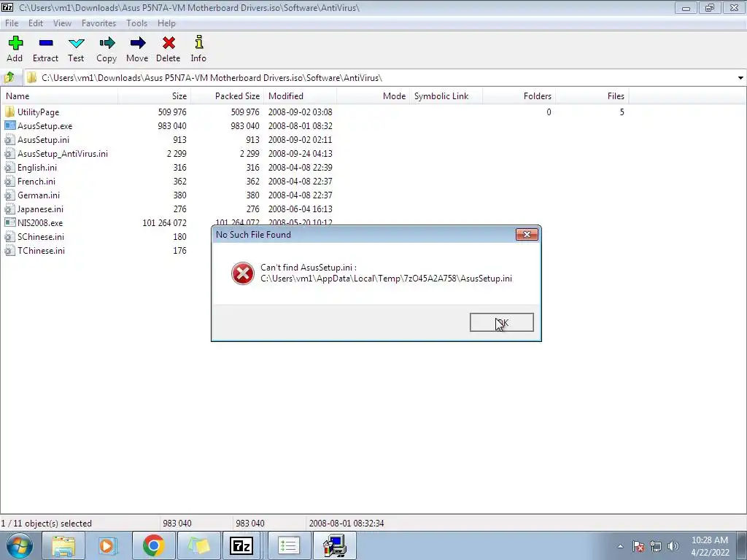
Task: Click the Symbolic Link column header
Action: click(446, 96)
